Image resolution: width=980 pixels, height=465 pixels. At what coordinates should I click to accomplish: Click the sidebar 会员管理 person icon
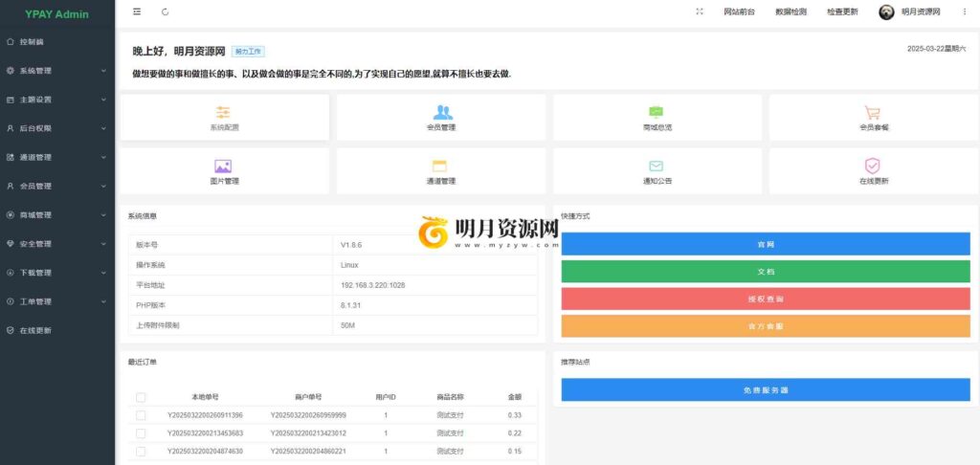10,186
